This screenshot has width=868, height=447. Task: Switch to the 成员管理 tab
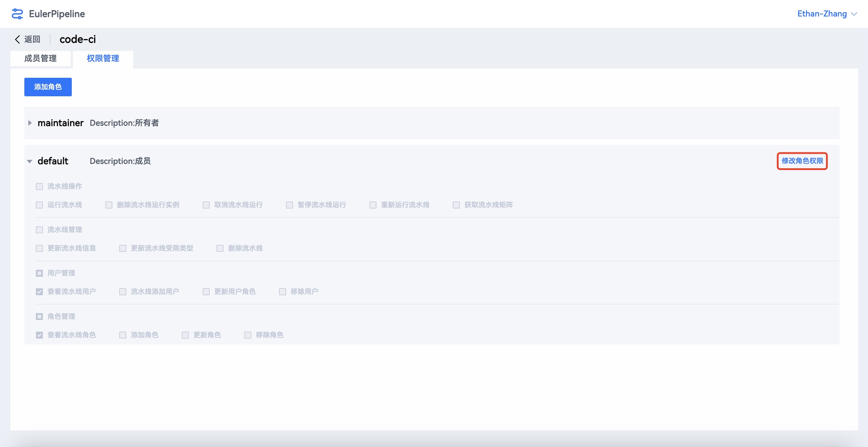click(x=40, y=58)
